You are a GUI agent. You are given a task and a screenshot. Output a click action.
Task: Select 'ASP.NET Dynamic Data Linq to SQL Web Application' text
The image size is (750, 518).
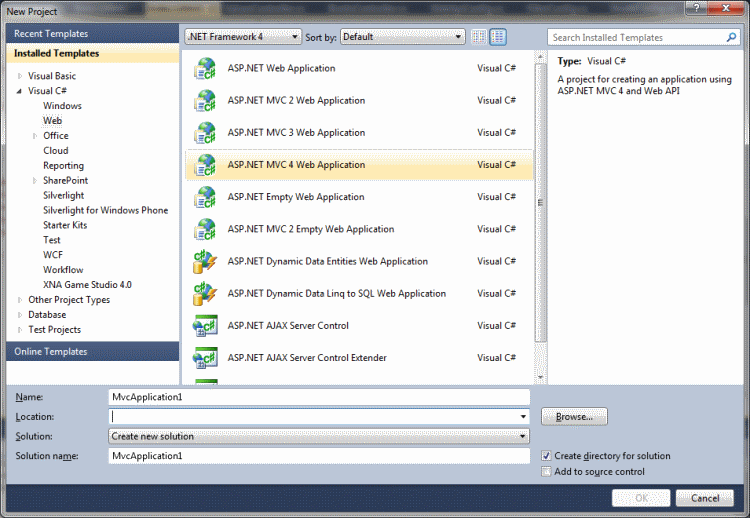(x=336, y=293)
